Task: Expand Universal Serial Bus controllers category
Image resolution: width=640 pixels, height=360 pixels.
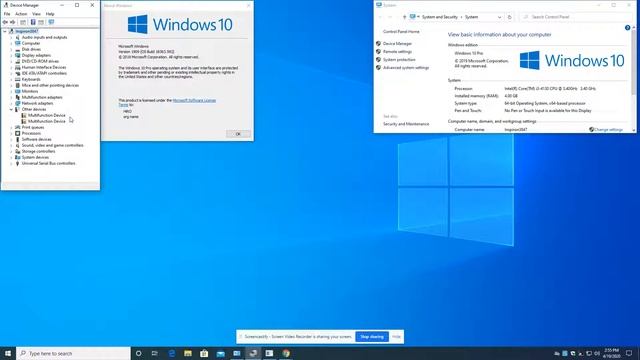Action: click(11, 163)
